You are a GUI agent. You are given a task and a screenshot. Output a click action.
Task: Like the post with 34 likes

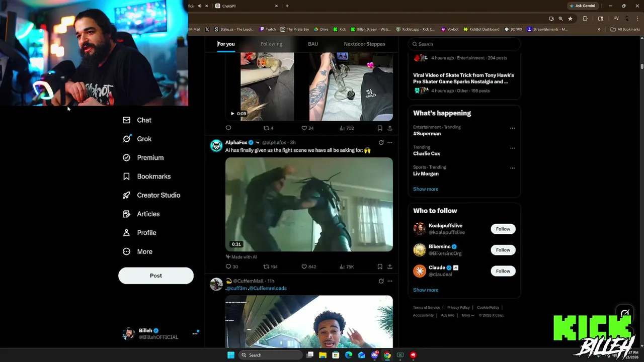(307, 128)
